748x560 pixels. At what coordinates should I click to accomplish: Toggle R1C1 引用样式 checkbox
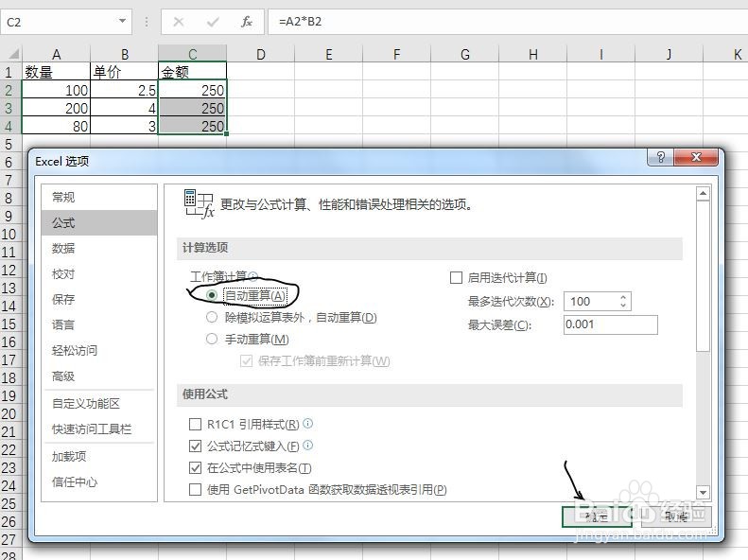(195, 424)
